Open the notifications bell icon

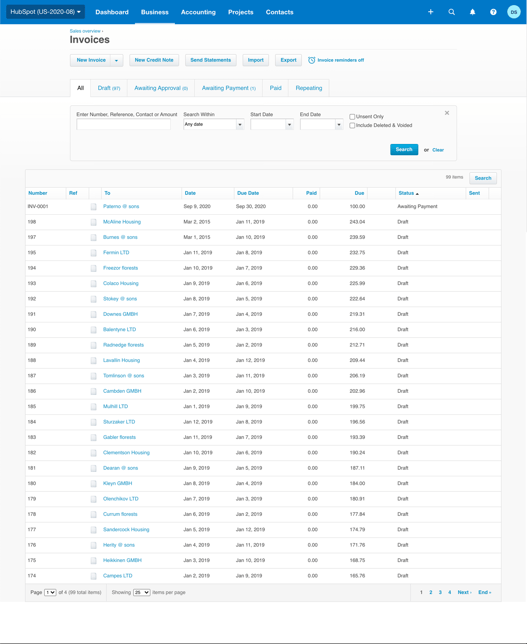click(x=472, y=12)
